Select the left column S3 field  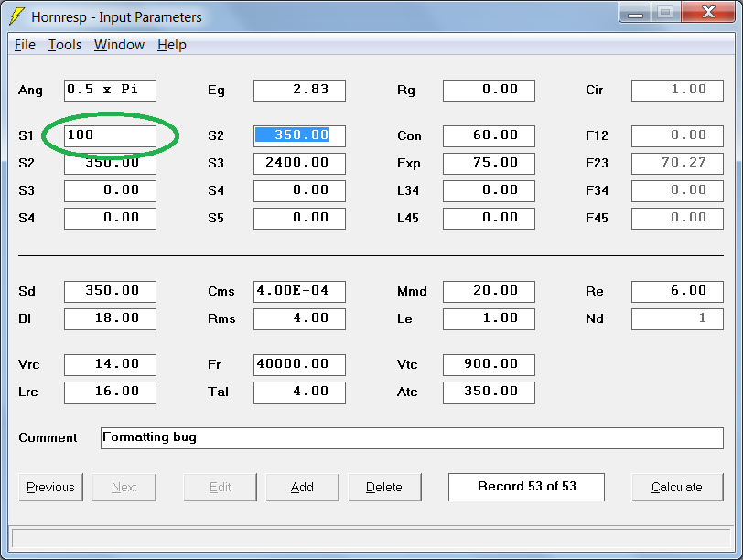point(110,191)
